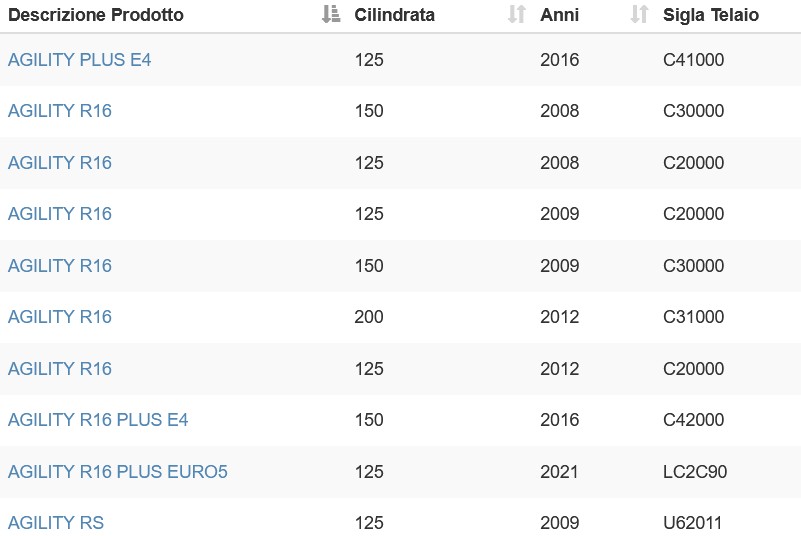This screenshot has width=801, height=536.
Task: Open AGILITY R16 125 from 2008
Action: coord(60,163)
